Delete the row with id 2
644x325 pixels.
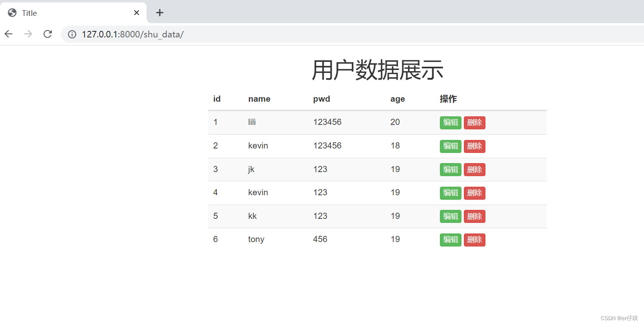coord(474,146)
